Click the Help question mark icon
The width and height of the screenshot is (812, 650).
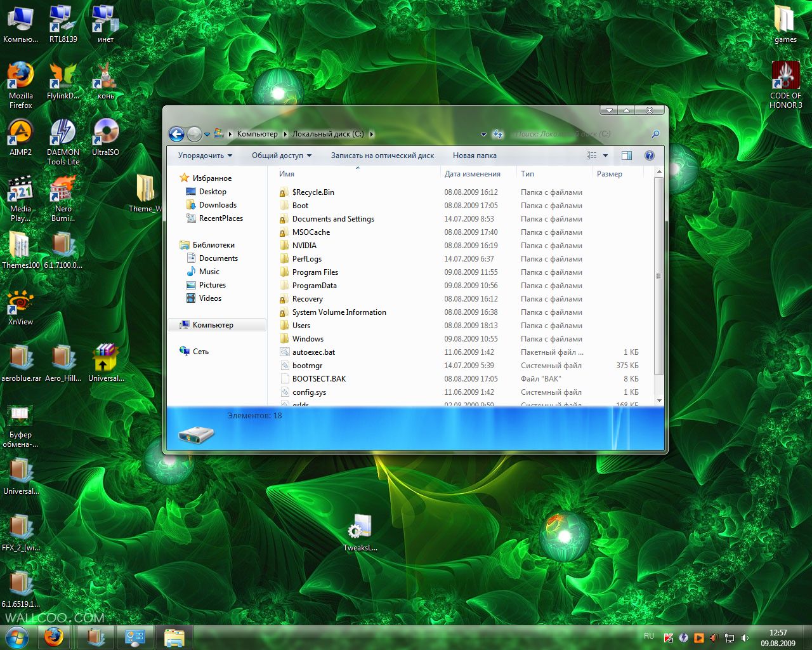649,156
